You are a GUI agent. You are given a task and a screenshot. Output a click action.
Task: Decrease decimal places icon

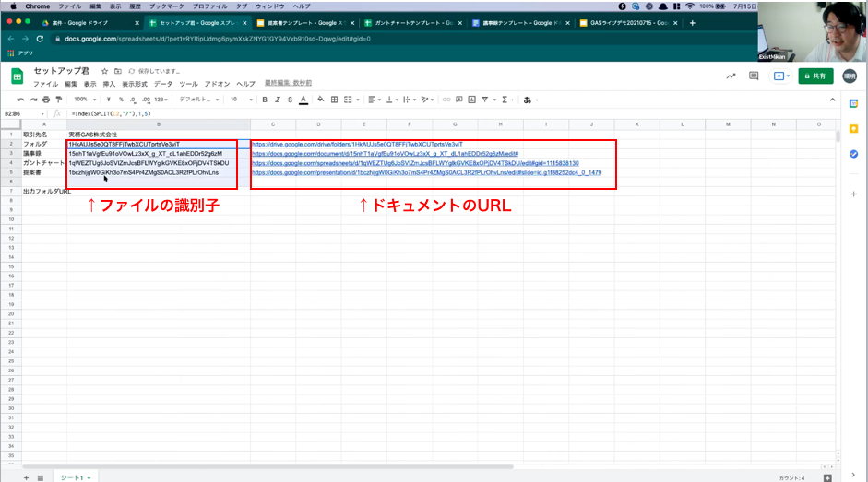click(133, 100)
